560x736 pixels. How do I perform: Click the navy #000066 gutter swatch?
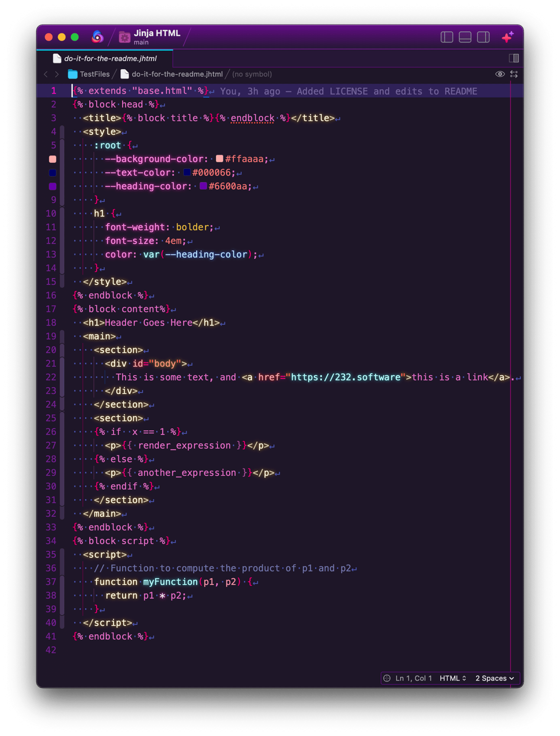[x=53, y=173]
